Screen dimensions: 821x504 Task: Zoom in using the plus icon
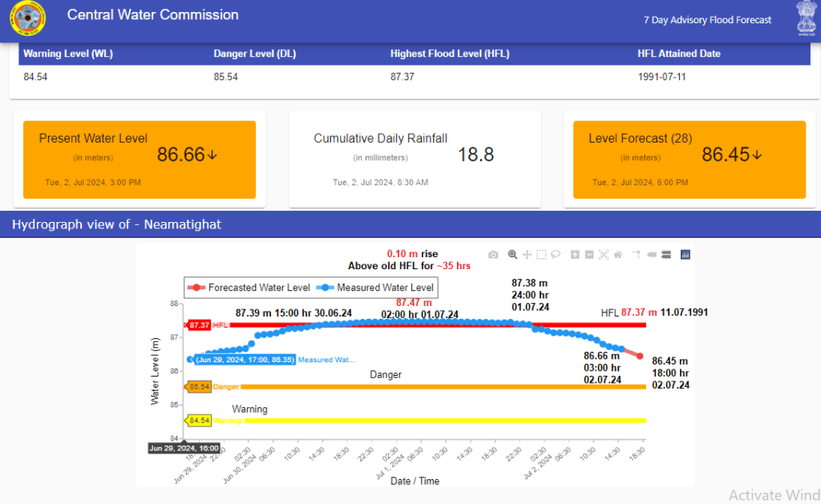575,255
